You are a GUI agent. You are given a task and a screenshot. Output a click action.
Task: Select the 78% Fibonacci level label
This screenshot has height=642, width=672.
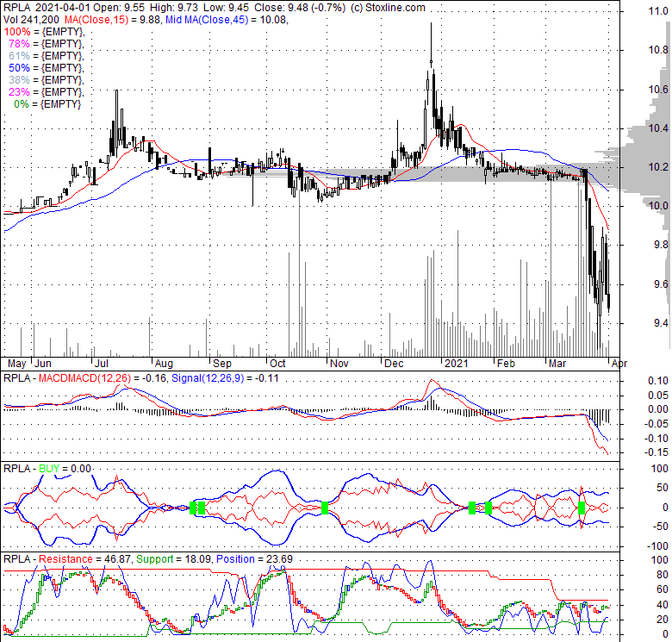[45, 43]
